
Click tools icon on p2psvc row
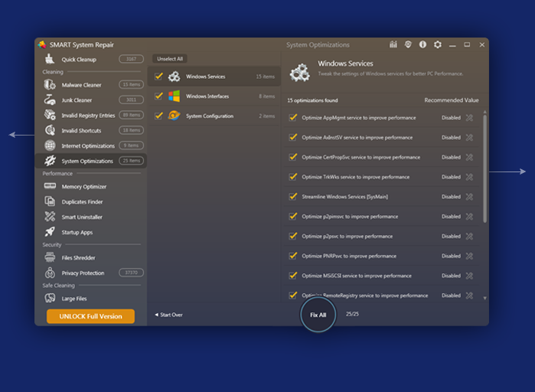pos(469,236)
